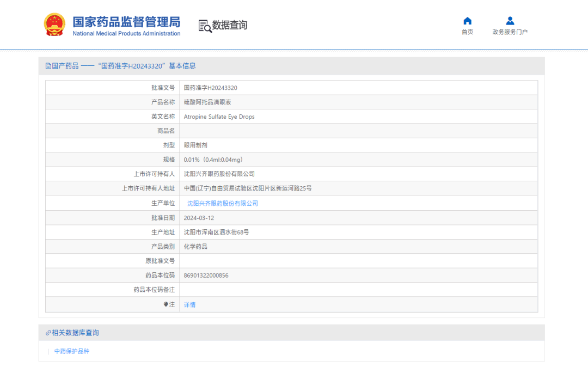Image resolution: width=588 pixels, height=367 pixels.
Task: Click the 政务服务门户 label
Action: tap(510, 32)
